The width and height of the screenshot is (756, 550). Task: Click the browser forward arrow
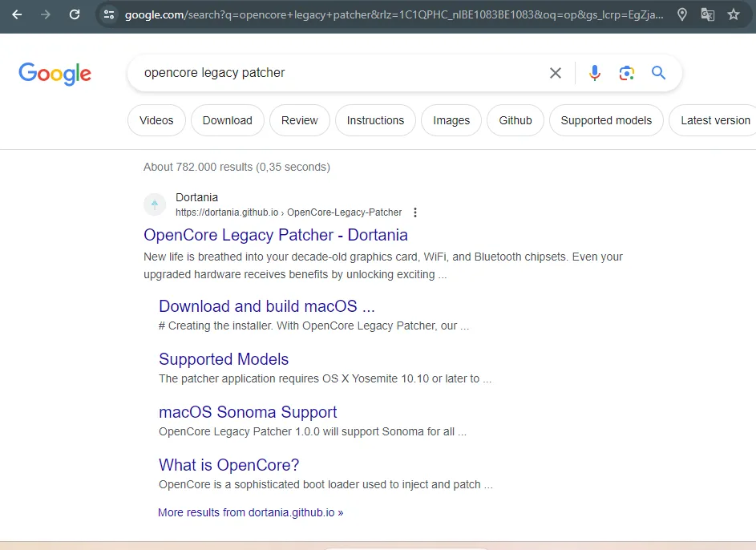coord(46,15)
